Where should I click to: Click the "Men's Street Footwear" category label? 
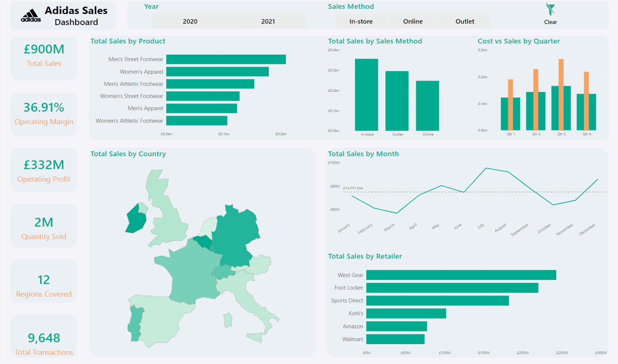(x=136, y=59)
